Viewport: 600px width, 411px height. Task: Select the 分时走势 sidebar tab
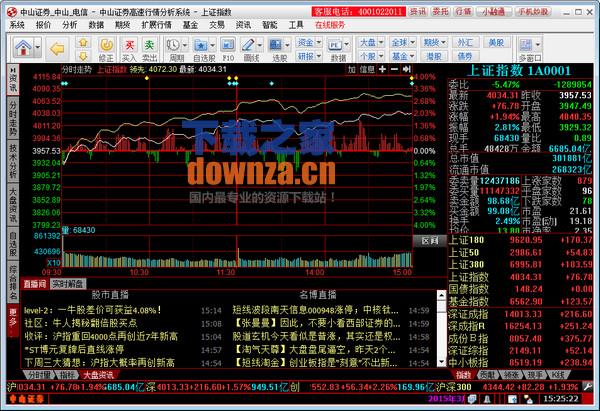[x=13, y=118]
